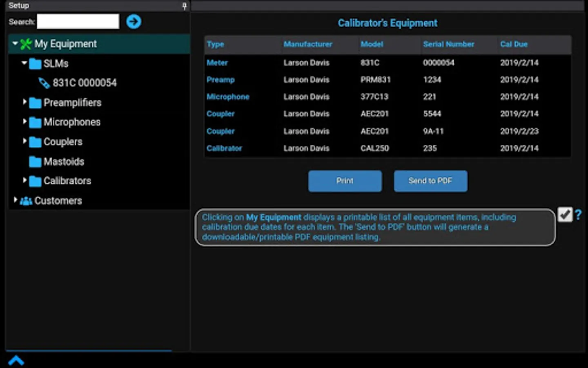588x368 pixels.
Task: Sort by the Type column header
Action: pos(215,45)
